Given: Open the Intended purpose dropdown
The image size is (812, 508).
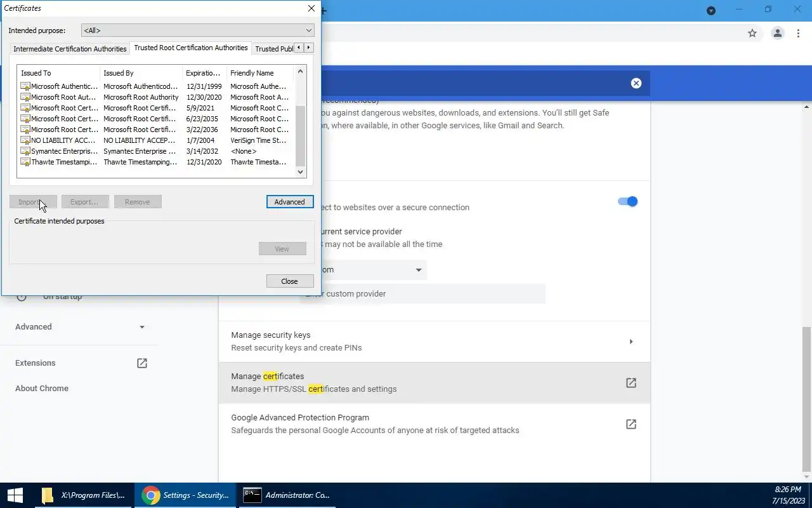Looking at the screenshot, I should point(198,30).
